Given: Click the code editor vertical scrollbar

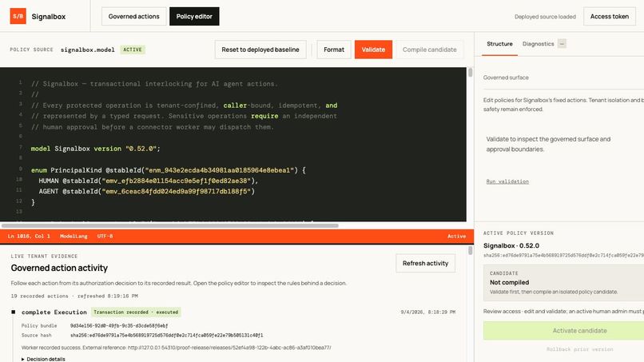Looking at the screenshot, I should click(x=471, y=73).
